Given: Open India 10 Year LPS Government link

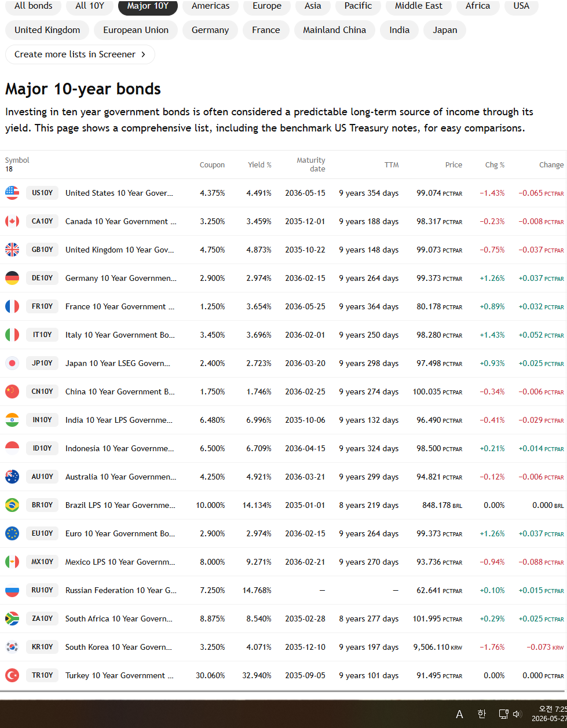Looking at the screenshot, I should click(119, 420).
